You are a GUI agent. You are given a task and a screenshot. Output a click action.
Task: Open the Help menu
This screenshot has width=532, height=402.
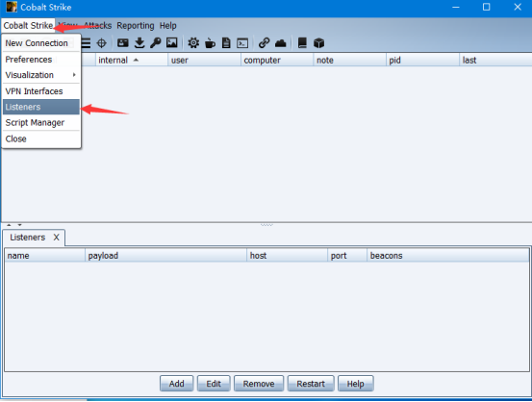[168, 25]
